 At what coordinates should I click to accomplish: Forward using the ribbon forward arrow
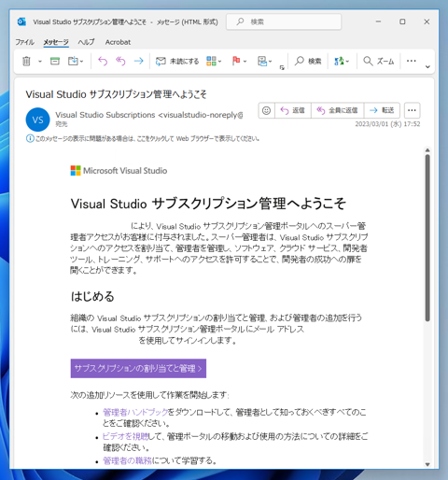138,61
